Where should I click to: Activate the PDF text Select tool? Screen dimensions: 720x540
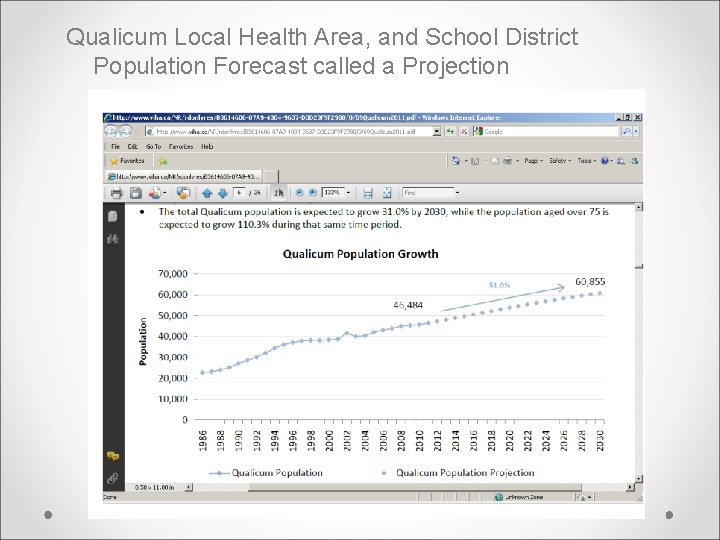click(279, 193)
